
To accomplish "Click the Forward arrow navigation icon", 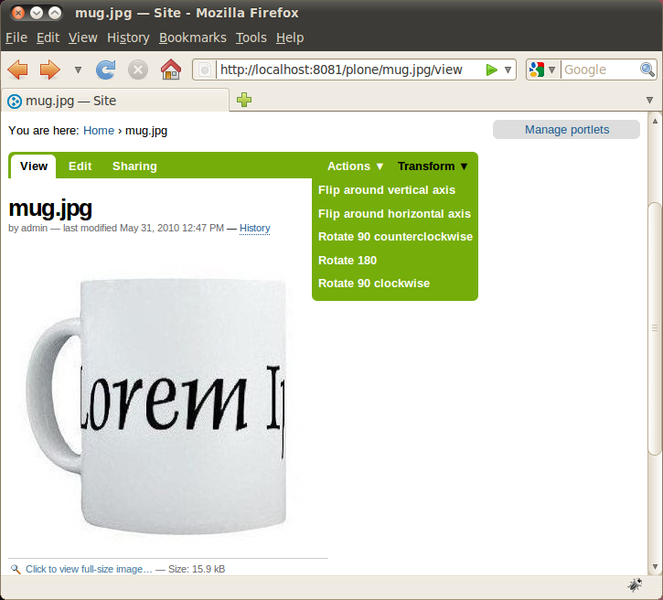I will tap(49, 70).
